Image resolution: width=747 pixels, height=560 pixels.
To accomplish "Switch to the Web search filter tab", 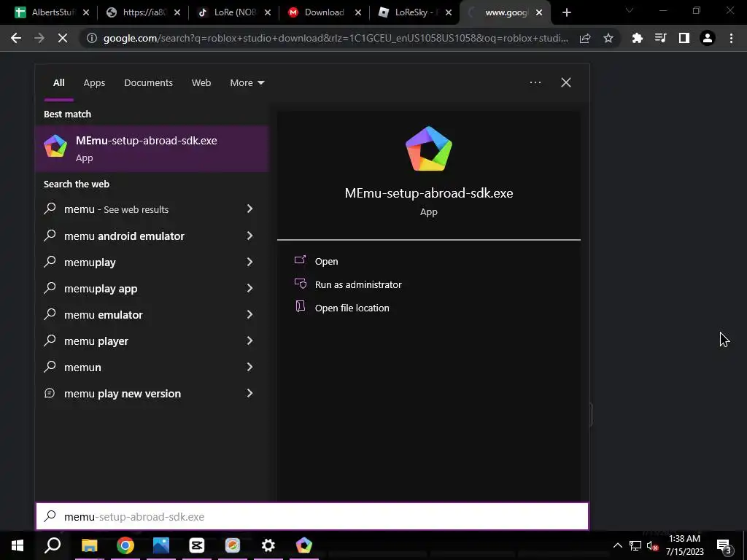I will tap(201, 82).
